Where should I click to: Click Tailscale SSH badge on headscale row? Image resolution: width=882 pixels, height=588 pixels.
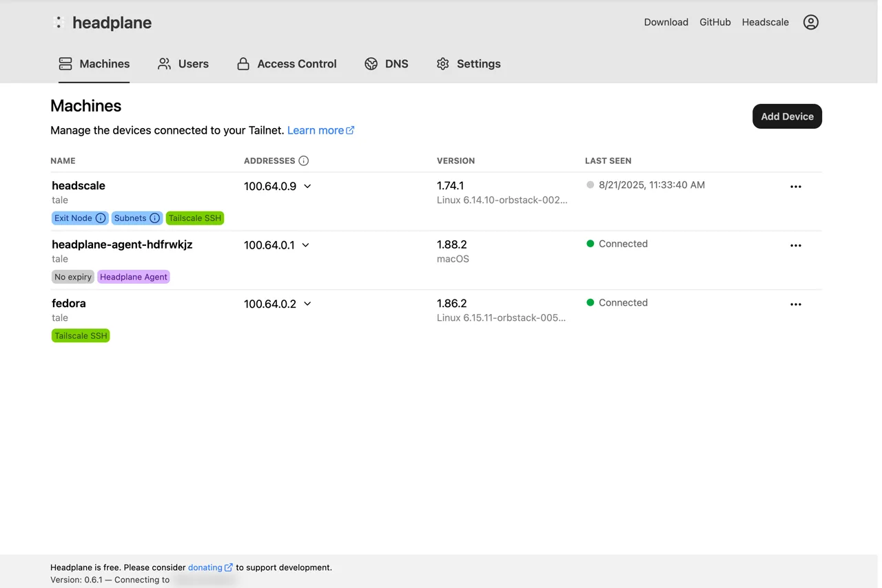click(x=195, y=218)
